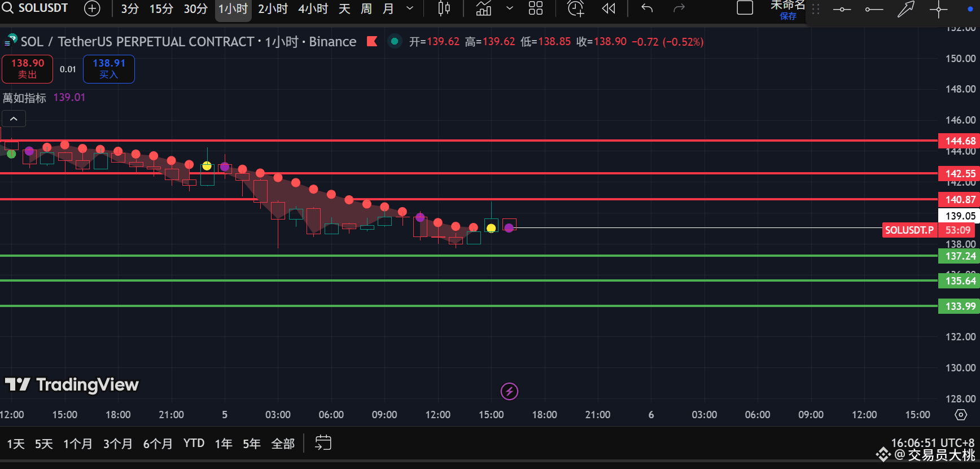Viewport: 980px width, 469px height.
Task: Click the SOL symbol logo icon
Action: tap(11, 41)
